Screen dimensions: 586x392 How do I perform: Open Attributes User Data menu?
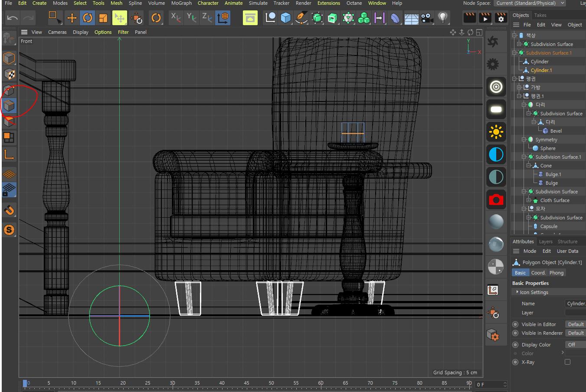(x=567, y=251)
